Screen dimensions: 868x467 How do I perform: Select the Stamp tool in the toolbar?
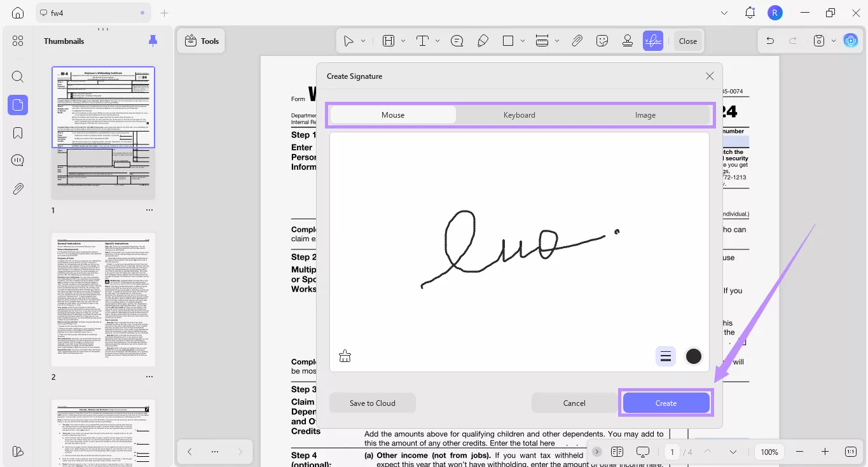(x=628, y=40)
